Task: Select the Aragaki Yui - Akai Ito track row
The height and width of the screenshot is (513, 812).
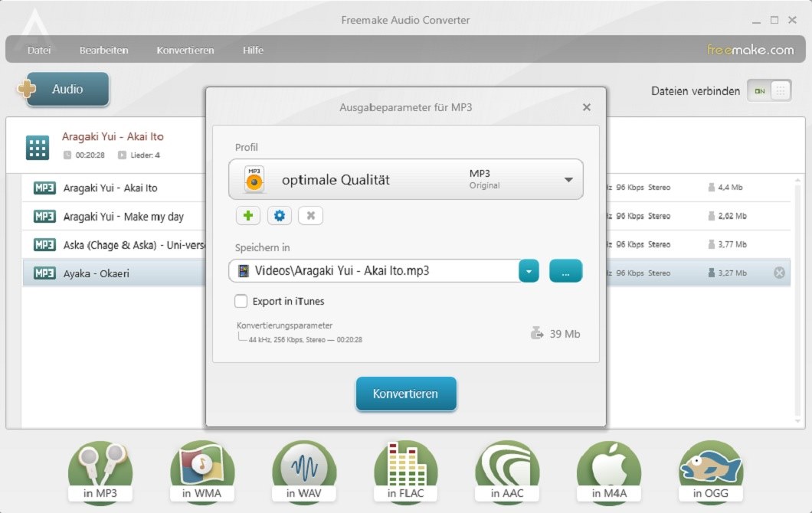Action: (x=407, y=188)
